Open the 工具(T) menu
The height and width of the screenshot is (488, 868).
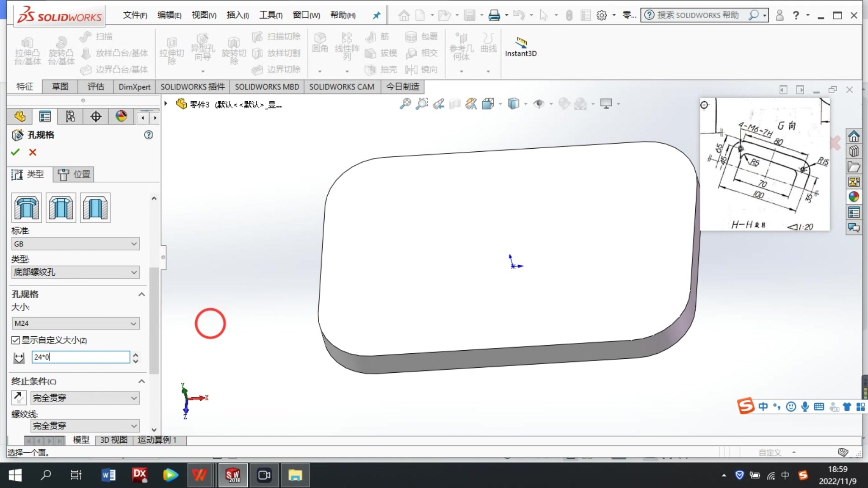click(270, 15)
